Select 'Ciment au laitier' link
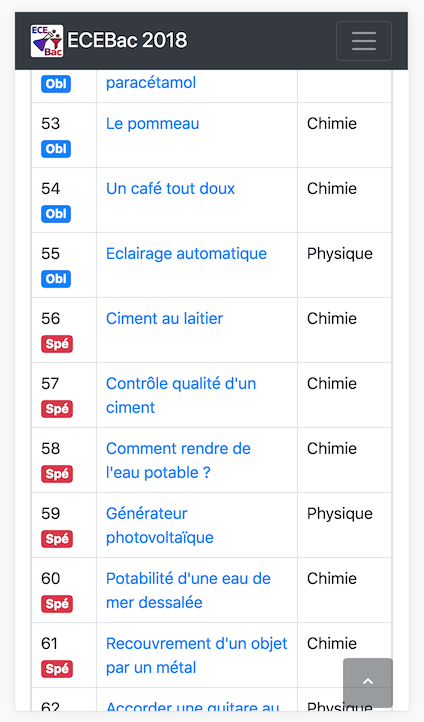This screenshot has height=722, width=424. 164,319
